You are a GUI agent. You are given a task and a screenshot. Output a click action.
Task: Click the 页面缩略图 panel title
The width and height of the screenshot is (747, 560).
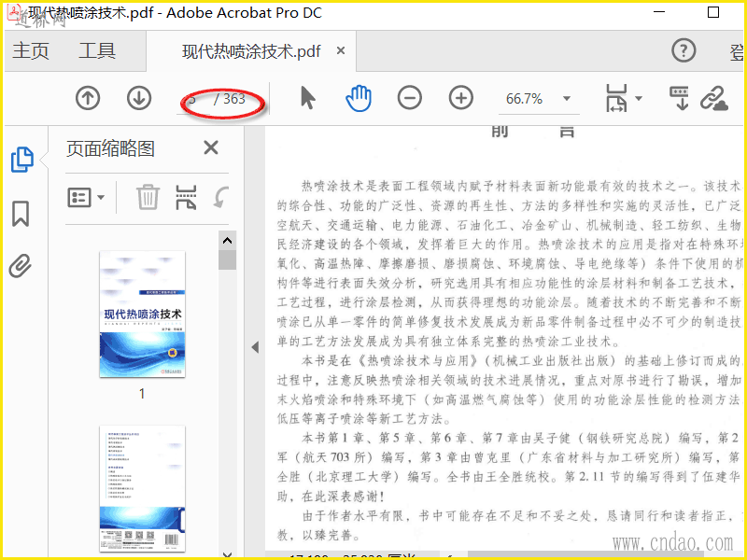pyautogui.click(x=110, y=148)
